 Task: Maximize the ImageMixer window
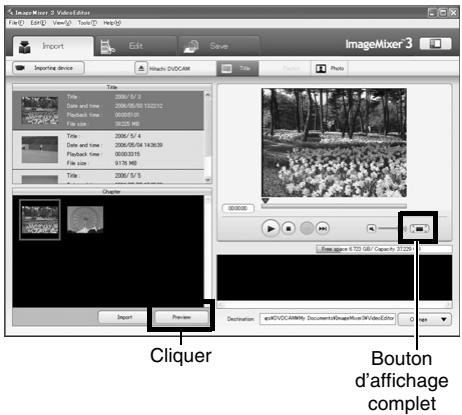(443, 13)
